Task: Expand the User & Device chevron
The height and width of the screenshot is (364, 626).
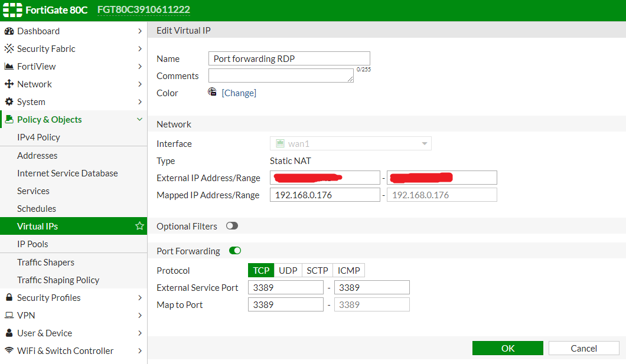Action: 140,333
